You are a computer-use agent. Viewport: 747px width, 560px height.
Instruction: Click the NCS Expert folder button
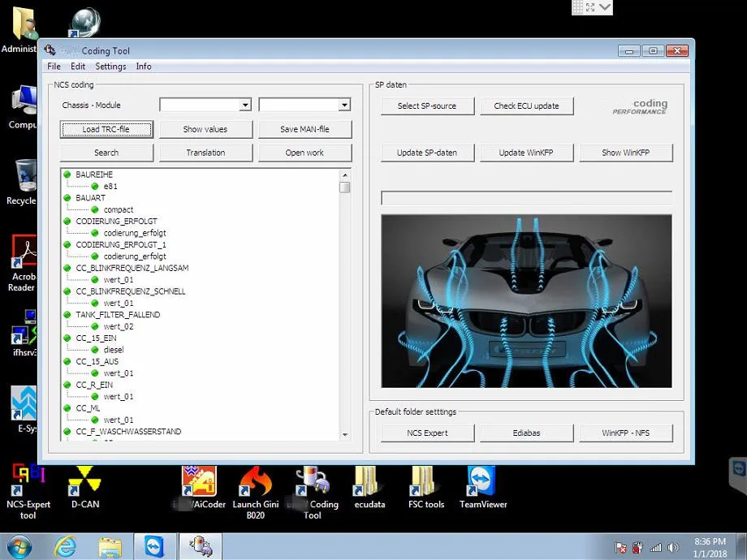(x=427, y=433)
